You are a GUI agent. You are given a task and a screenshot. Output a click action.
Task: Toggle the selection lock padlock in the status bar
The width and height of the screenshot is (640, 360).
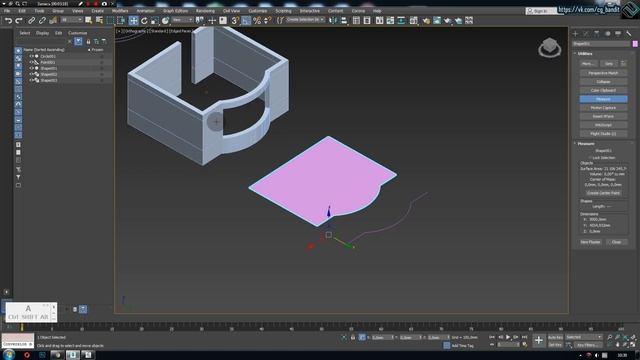353,337
